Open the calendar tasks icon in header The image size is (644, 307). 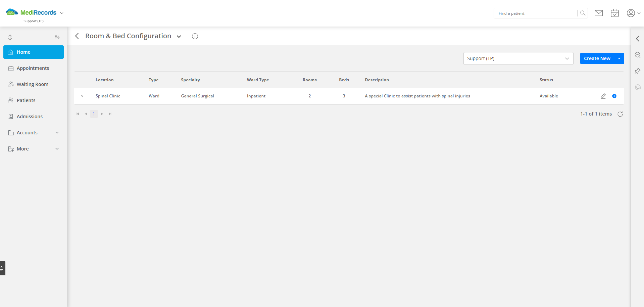(615, 13)
